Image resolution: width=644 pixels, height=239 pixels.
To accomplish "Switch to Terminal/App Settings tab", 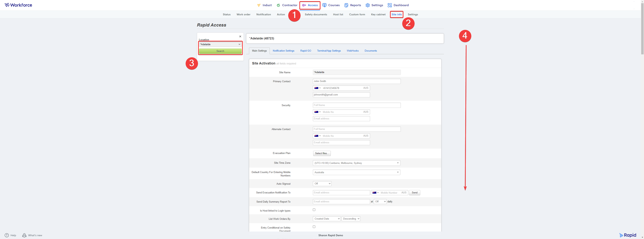I will 329,51.
